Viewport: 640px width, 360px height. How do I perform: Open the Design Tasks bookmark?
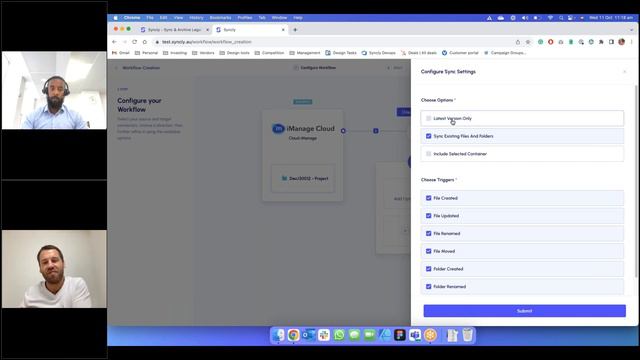(x=341, y=53)
